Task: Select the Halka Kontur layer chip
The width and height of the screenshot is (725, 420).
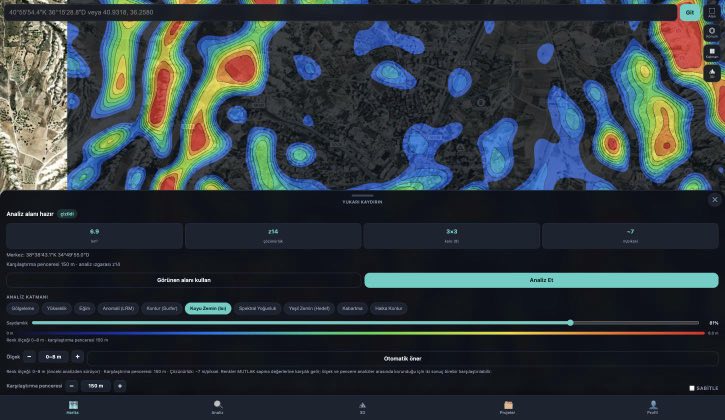Action: [388, 309]
